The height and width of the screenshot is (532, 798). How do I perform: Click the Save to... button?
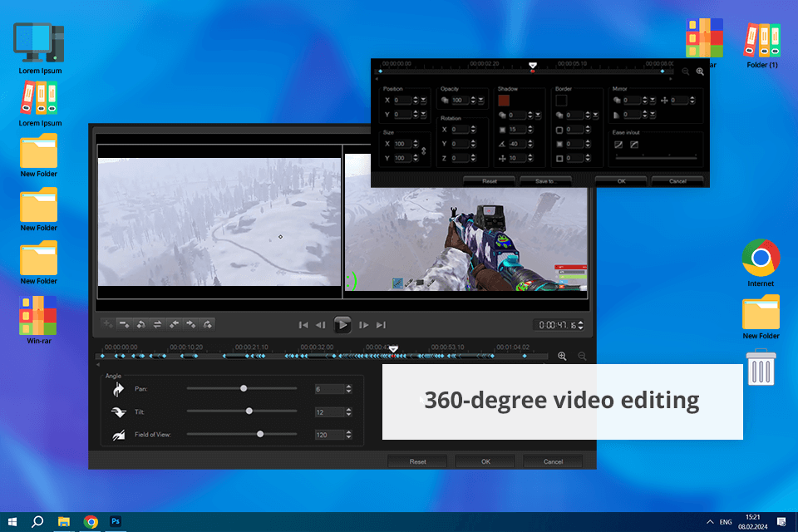click(545, 181)
